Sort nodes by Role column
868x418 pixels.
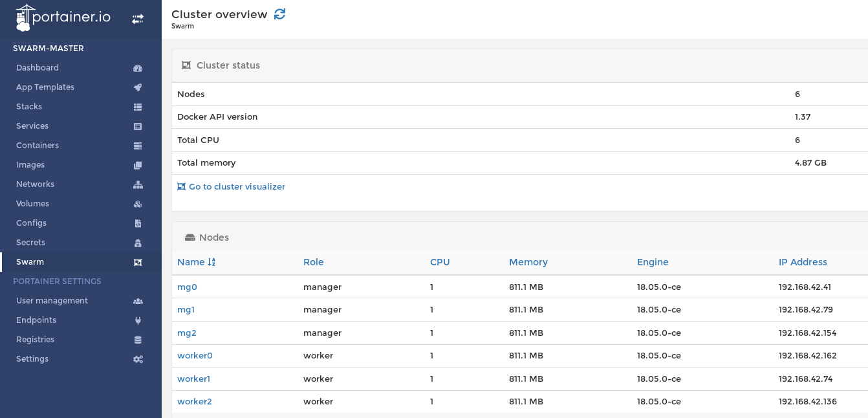314,262
